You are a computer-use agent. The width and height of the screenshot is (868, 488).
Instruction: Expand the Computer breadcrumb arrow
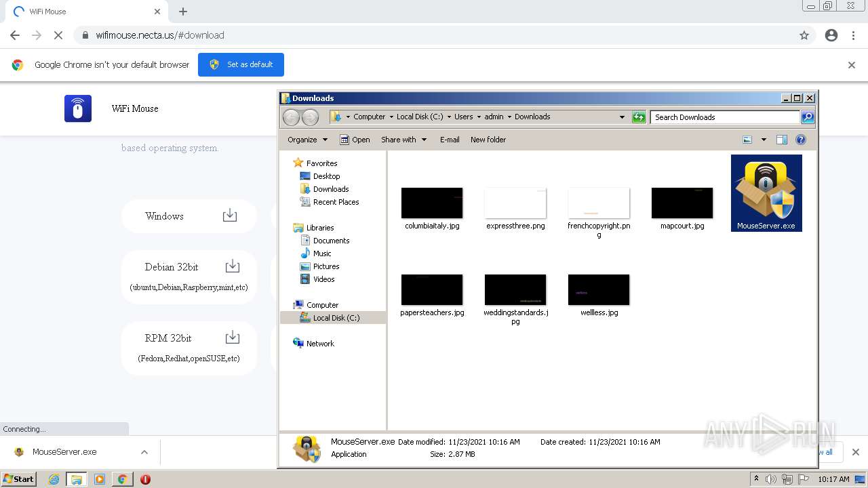coord(391,117)
